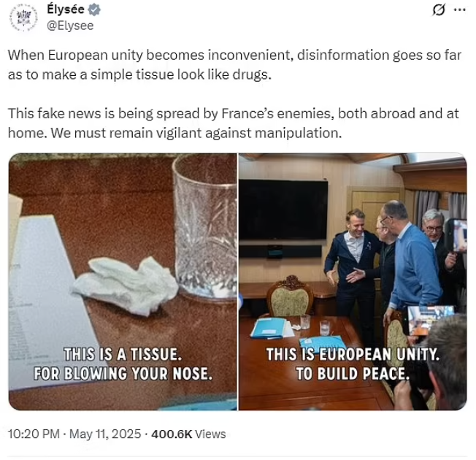This screenshot has width=476, height=460.
Task: Click the verified badge beside Élysée
Action: [94, 9]
